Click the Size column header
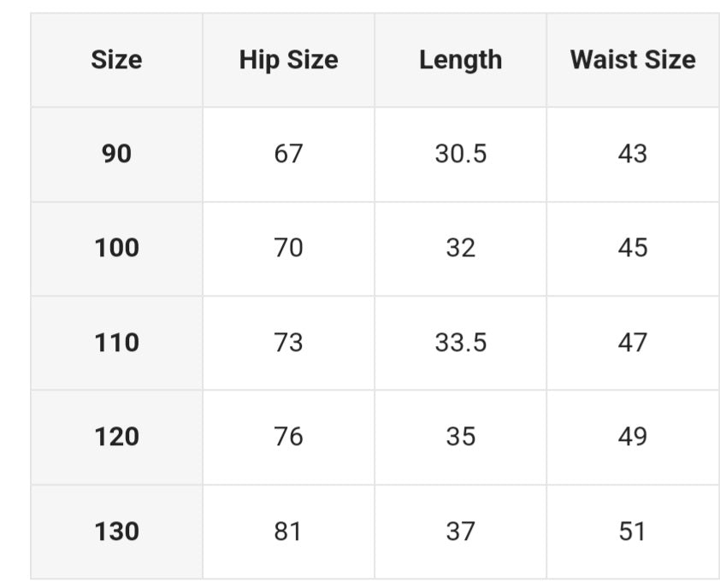The height and width of the screenshot is (588, 720). coord(116,60)
